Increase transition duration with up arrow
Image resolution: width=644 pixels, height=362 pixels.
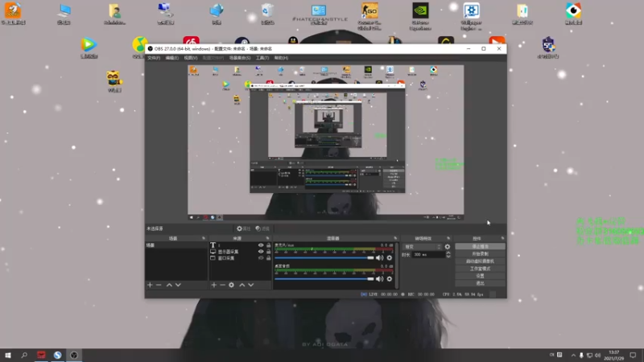[448, 253]
